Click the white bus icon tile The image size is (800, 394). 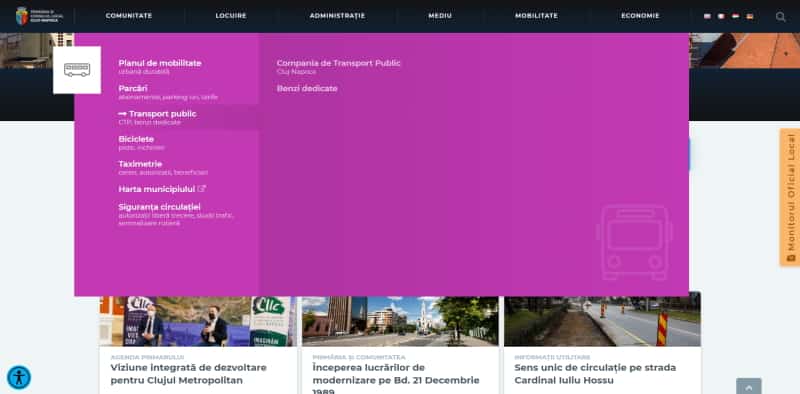[x=77, y=70]
